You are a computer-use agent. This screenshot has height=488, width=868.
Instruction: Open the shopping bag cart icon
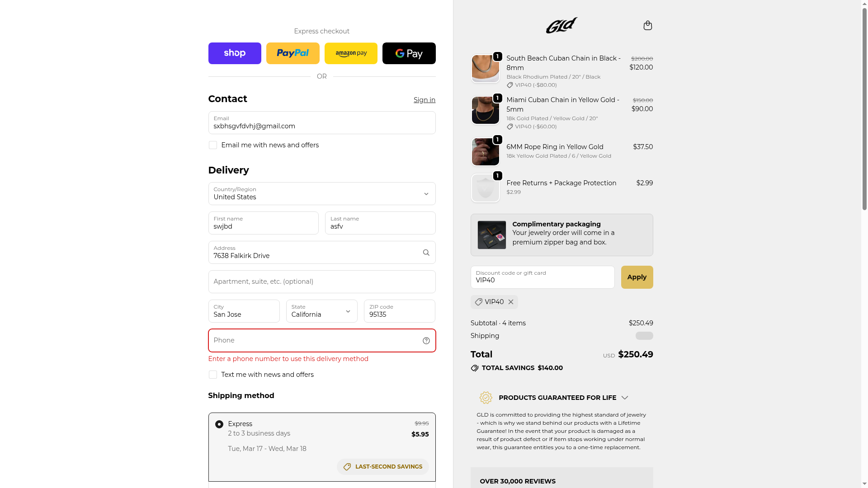[x=647, y=25]
